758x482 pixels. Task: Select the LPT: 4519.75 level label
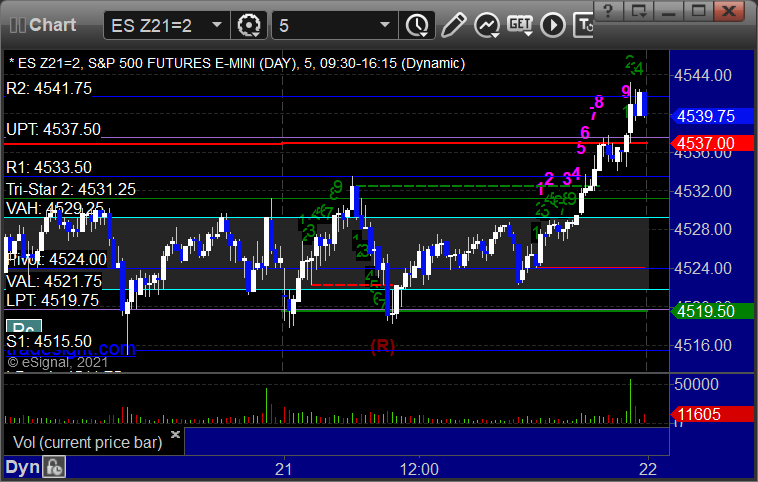52,300
